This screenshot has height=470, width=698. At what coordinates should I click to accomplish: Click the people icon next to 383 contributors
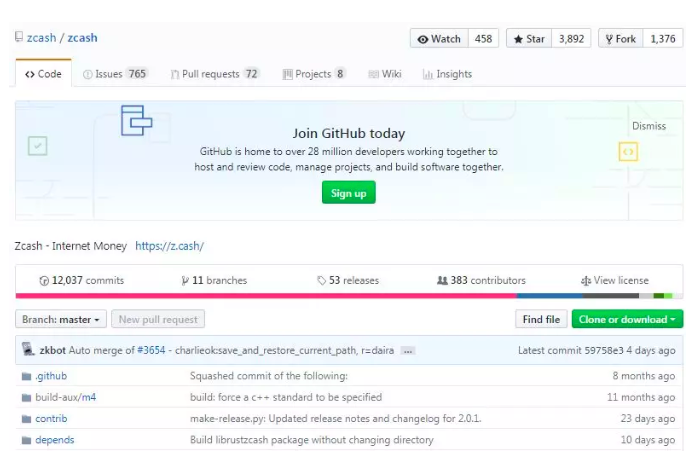tap(442, 280)
